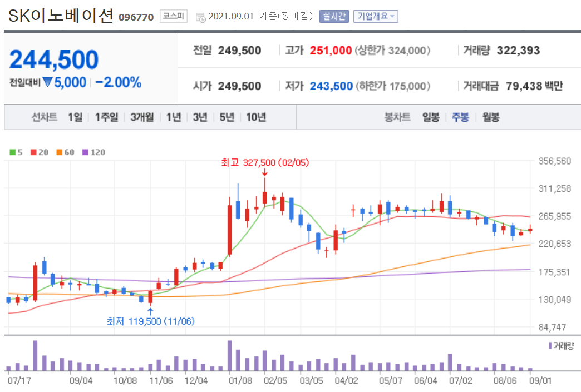The height and width of the screenshot is (392, 581).
Task: Click the calendar icon beside 2021.09.01
Action: pyautogui.click(x=200, y=17)
